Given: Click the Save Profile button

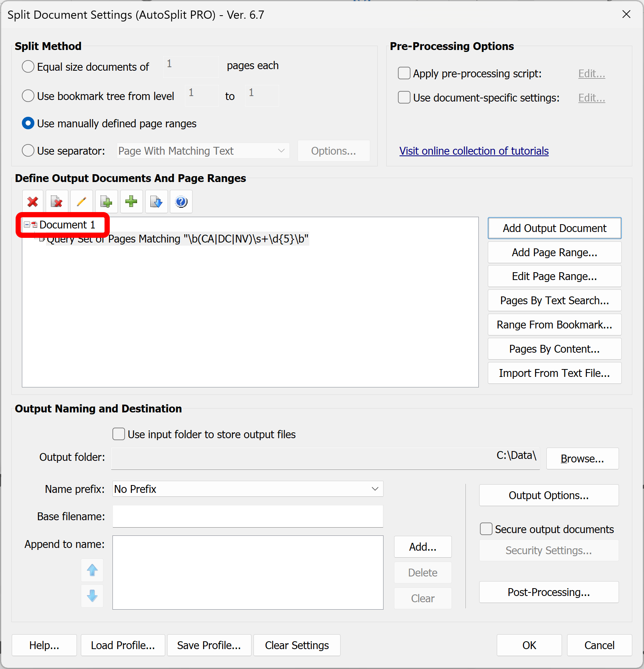Looking at the screenshot, I should click(209, 646).
